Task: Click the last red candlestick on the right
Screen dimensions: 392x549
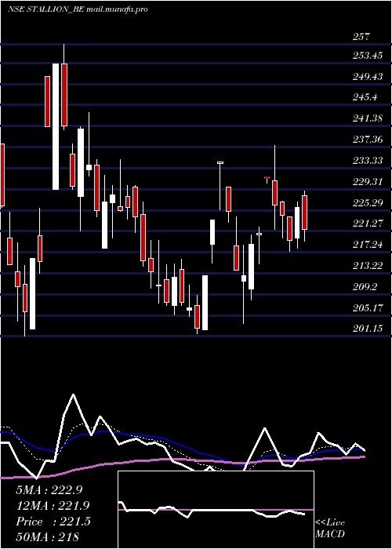Action: point(304,213)
